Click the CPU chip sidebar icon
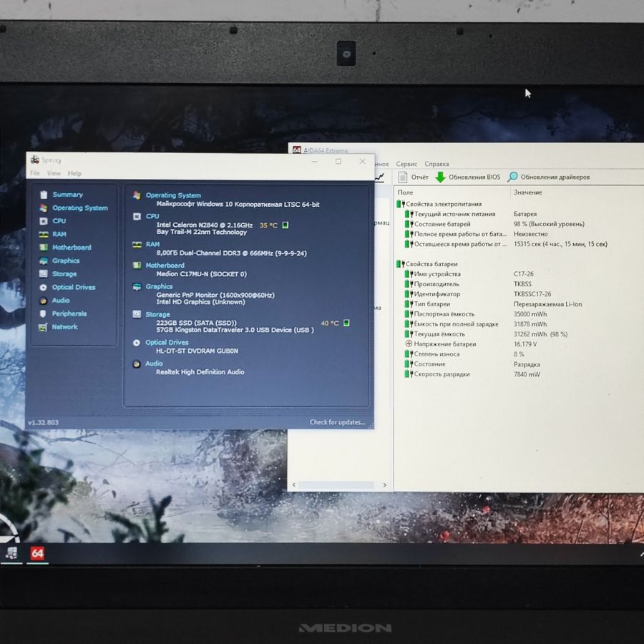The width and height of the screenshot is (644, 644). (x=43, y=221)
